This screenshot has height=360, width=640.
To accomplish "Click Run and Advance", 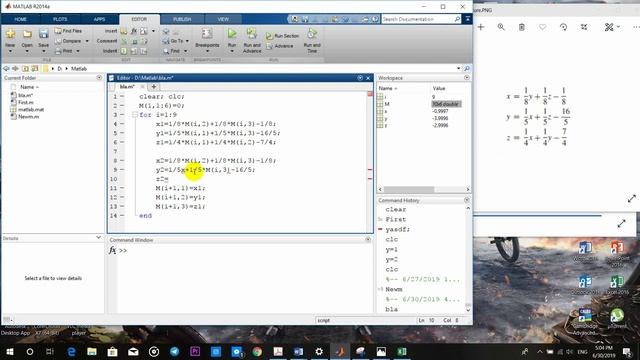I will pyautogui.click(x=252, y=40).
